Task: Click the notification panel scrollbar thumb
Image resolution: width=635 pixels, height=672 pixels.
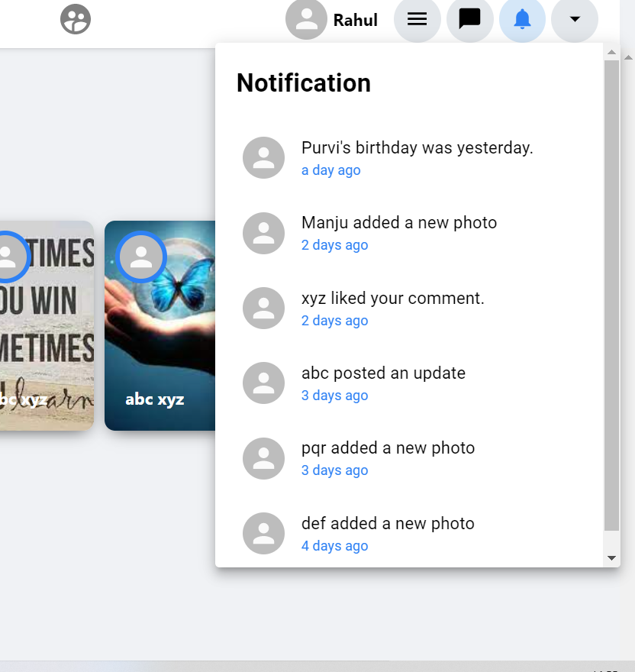Action: pos(611,296)
